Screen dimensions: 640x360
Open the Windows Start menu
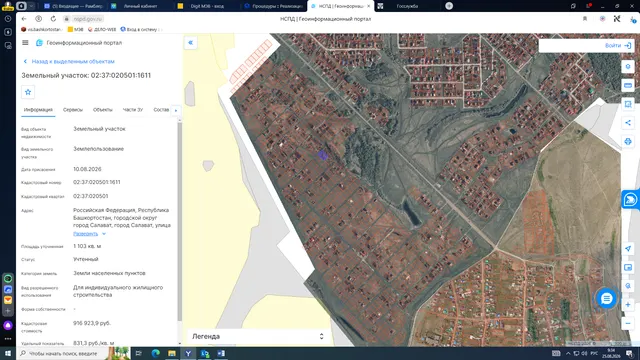[8, 353]
